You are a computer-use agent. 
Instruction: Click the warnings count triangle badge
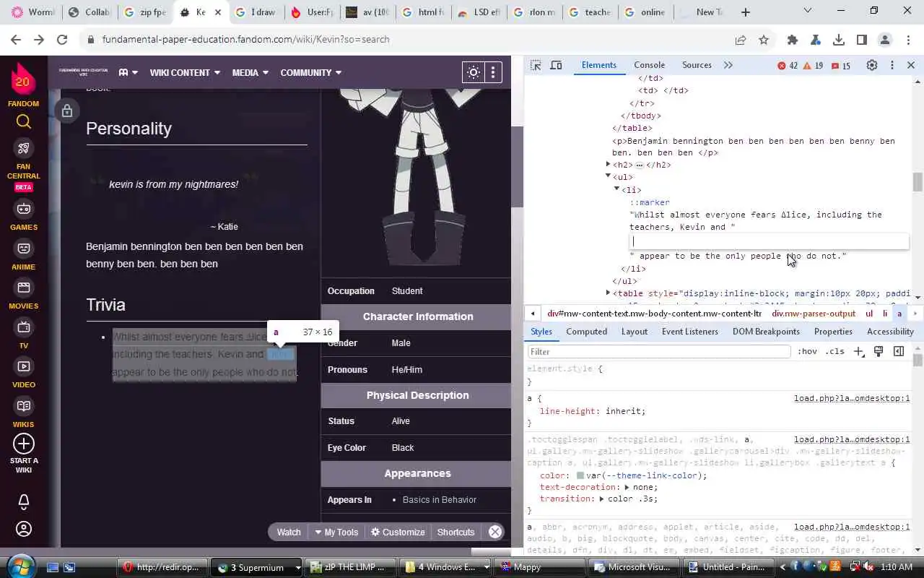pos(814,66)
